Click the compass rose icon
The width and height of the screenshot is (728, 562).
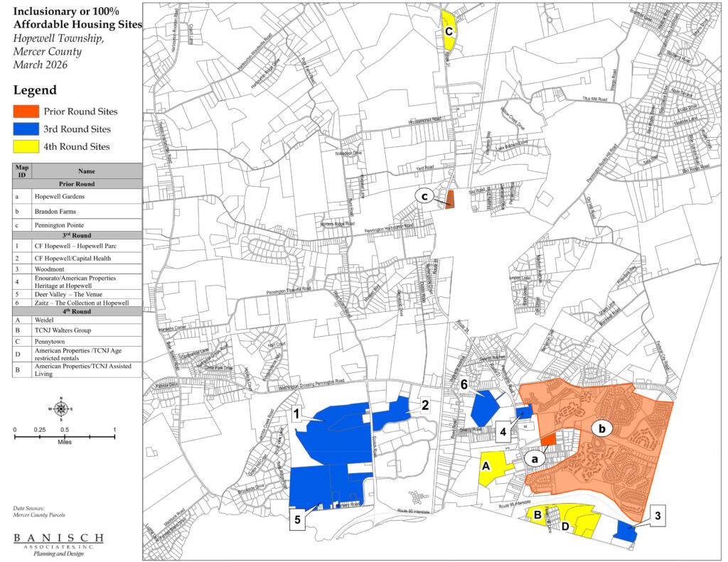point(62,409)
